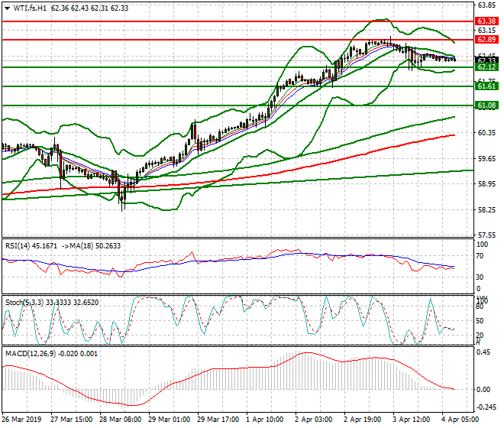This screenshot has height=428, width=504.
Task: Click the 58.25 price scale value
Action: [486, 210]
